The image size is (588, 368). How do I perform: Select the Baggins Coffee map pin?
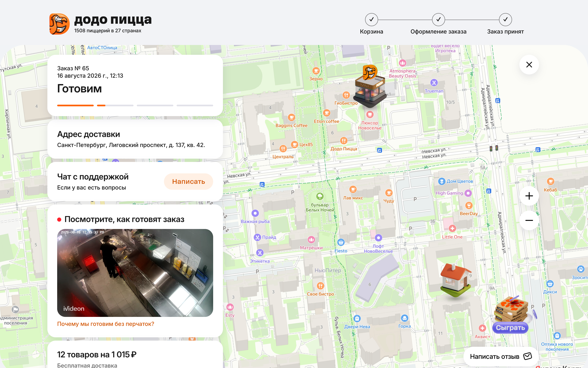point(291,118)
